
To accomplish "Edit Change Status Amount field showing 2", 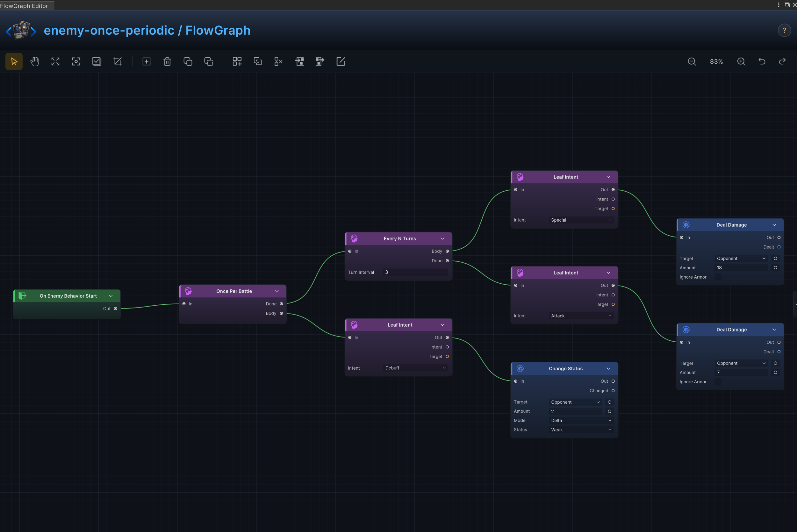I will tap(575, 411).
